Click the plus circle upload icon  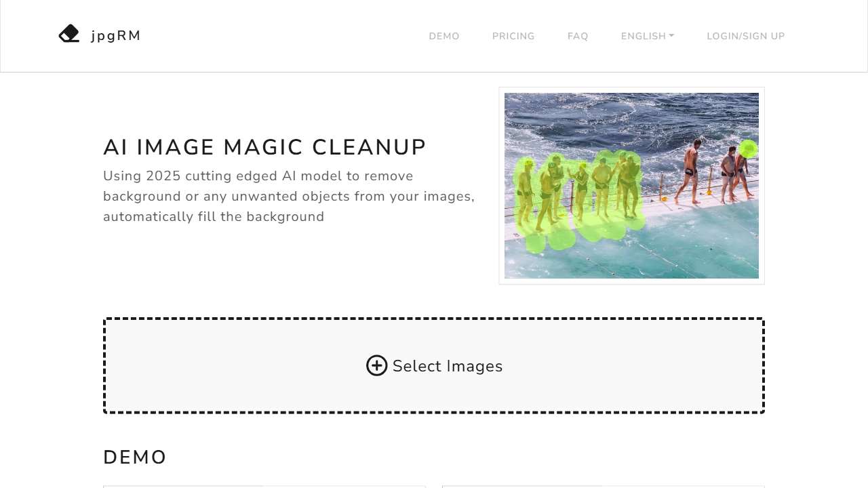click(x=377, y=365)
